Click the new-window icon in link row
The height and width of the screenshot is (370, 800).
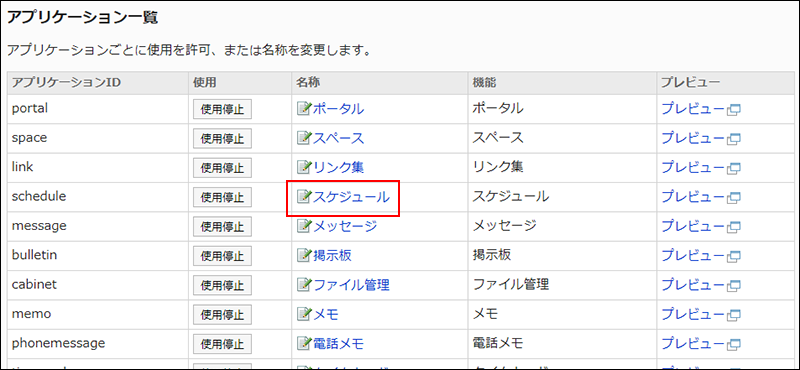[x=734, y=168]
